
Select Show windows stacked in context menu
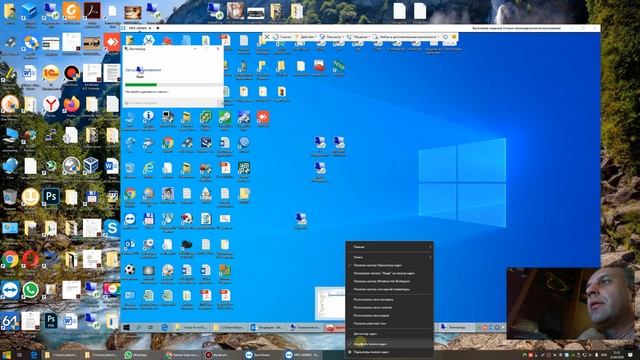(x=389, y=308)
